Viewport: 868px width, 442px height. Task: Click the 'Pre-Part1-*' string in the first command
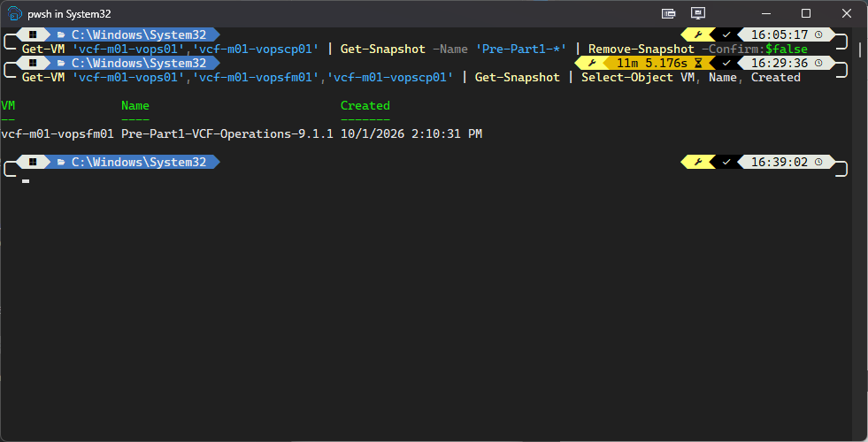(521, 50)
